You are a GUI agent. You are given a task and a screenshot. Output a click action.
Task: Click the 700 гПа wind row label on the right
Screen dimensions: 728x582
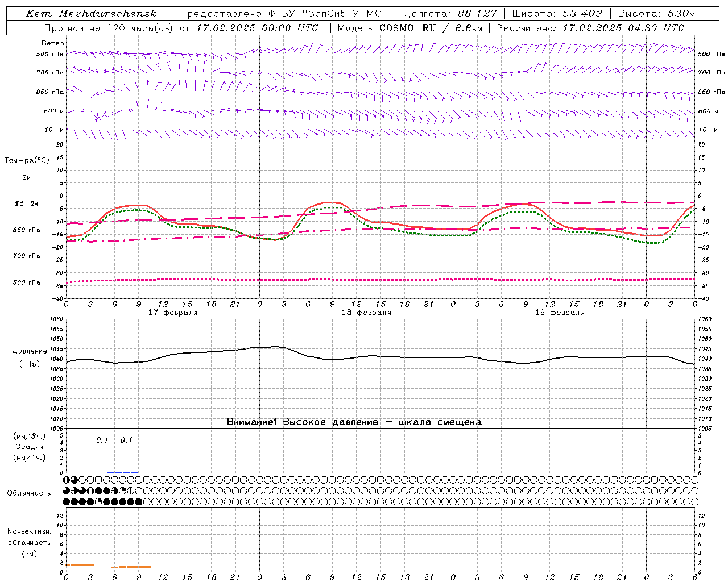tap(712, 72)
